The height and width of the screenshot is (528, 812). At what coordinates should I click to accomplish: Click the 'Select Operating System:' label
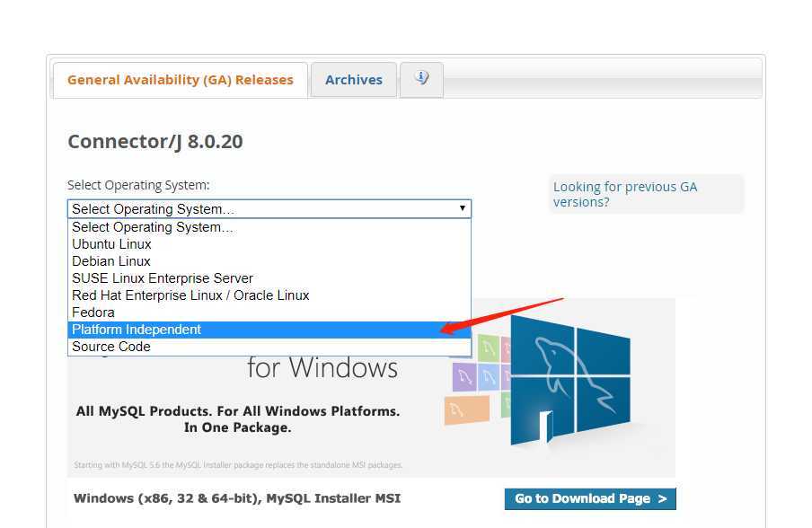(x=138, y=185)
